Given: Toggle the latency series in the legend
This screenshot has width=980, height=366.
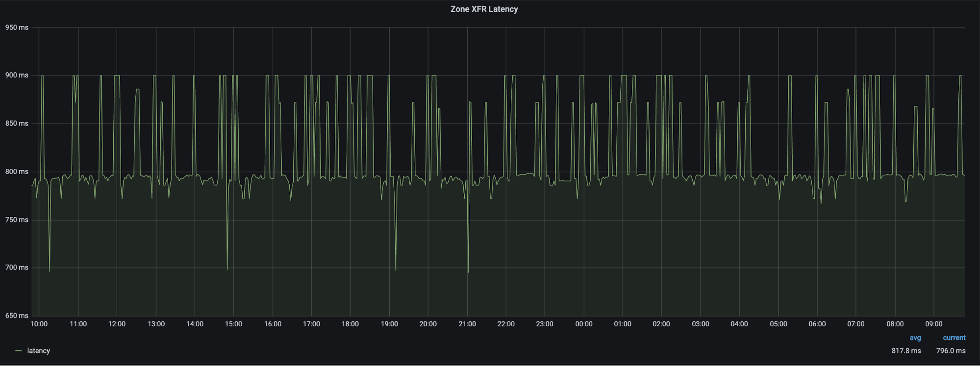Looking at the screenshot, I should click(x=38, y=351).
